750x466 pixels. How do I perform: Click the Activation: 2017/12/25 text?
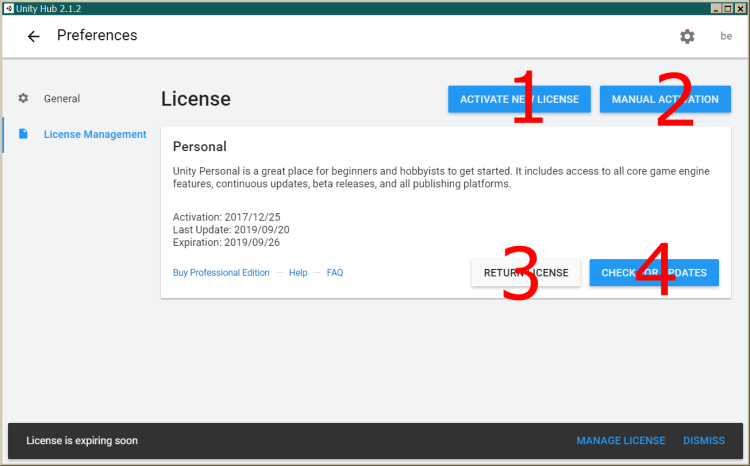(227, 217)
